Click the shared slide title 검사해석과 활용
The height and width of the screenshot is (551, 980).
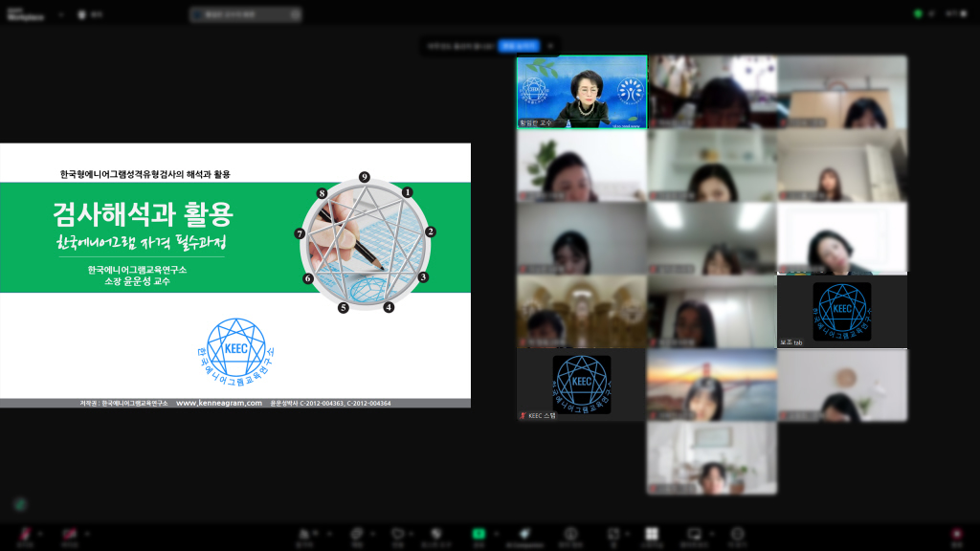coord(144,213)
